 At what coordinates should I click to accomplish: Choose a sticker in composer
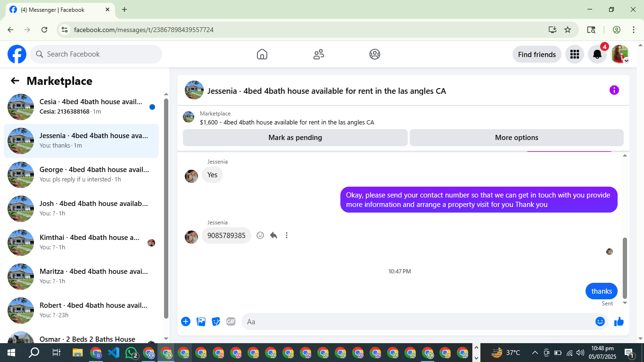(216, 321)
